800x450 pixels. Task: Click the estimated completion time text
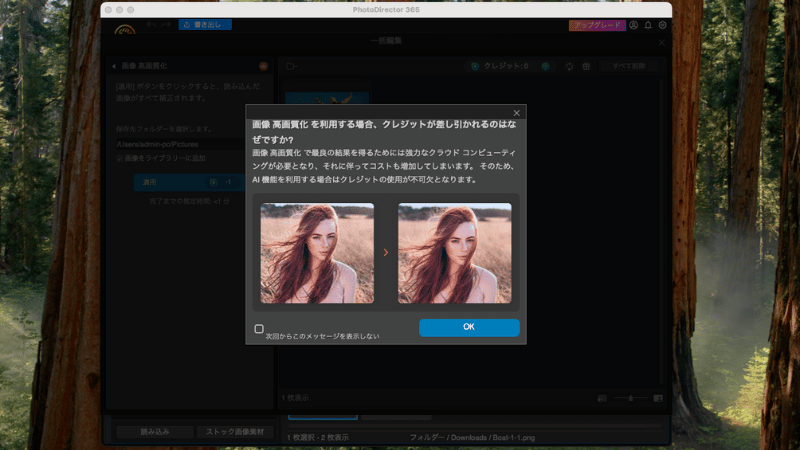(190, 202)
